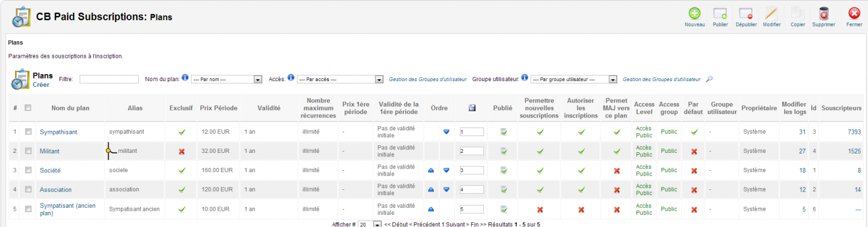Click the info icon beside Accès
Screen dimensions: 868x227
290,78
